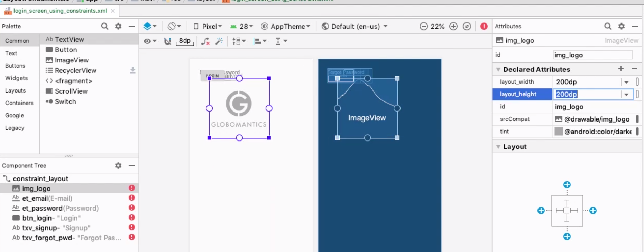Select RecyclerView in the palette

click(x=89, y=70)
